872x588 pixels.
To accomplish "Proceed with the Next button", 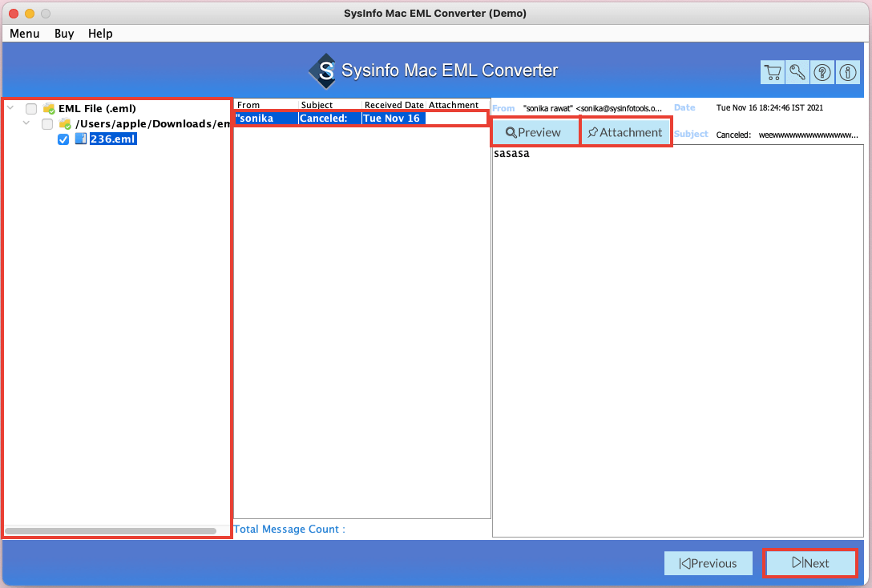I will 809,563.
